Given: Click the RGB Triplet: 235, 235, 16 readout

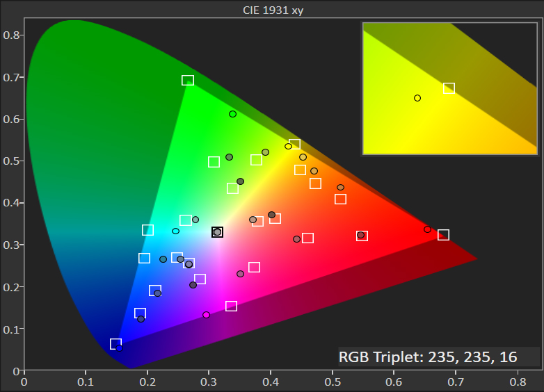Looking at the screenshot, I should click(428, 357).
